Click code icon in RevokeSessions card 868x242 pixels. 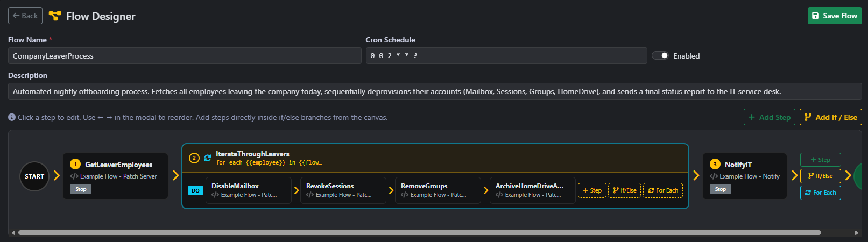coord(310,195)
